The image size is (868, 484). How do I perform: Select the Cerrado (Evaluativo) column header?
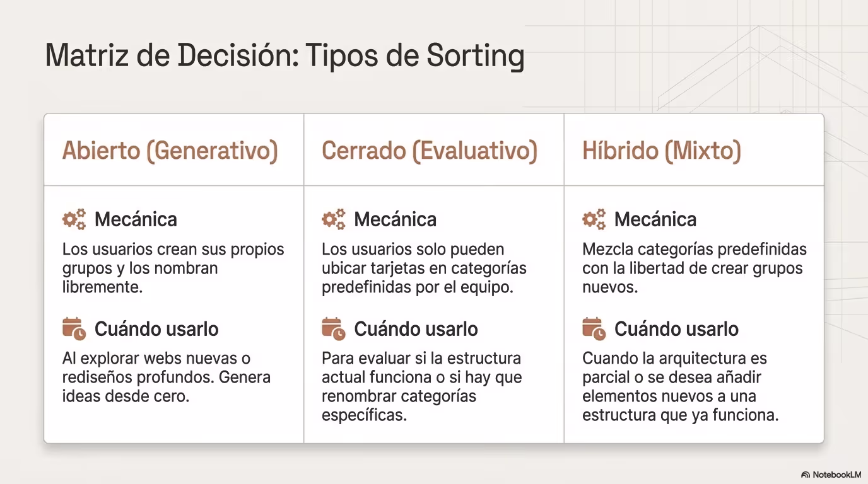[430, 151]
